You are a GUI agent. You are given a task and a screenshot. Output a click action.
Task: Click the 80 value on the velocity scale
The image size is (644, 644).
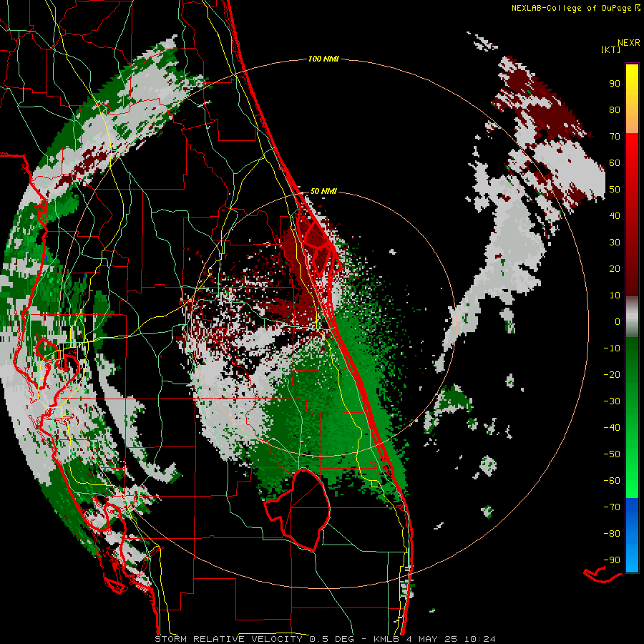615,109
